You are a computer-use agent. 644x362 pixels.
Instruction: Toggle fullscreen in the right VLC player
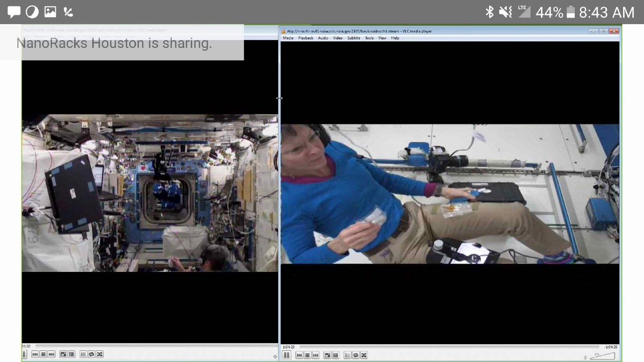(327, 355)
